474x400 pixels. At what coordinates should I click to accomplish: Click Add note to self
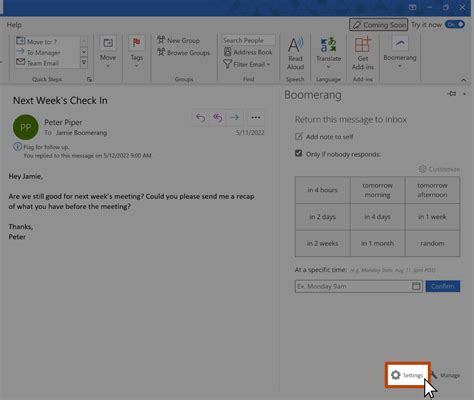(x=324, y=136)
